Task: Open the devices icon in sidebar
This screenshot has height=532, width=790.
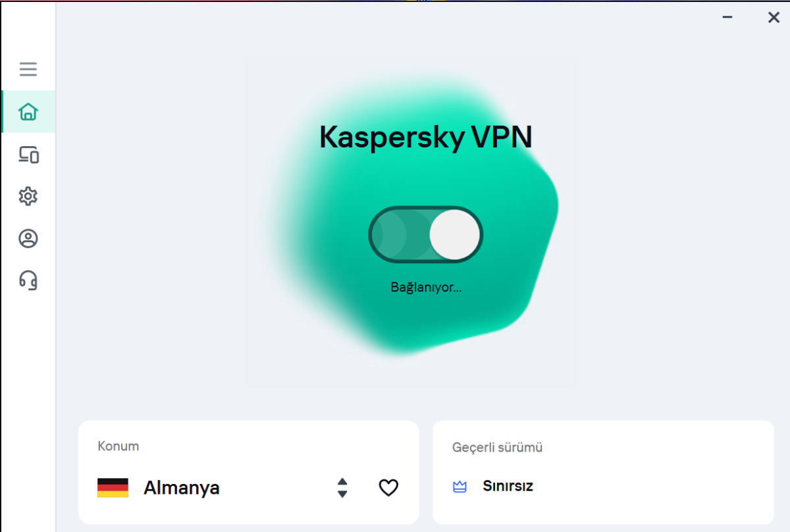Action: click(28, 155)
